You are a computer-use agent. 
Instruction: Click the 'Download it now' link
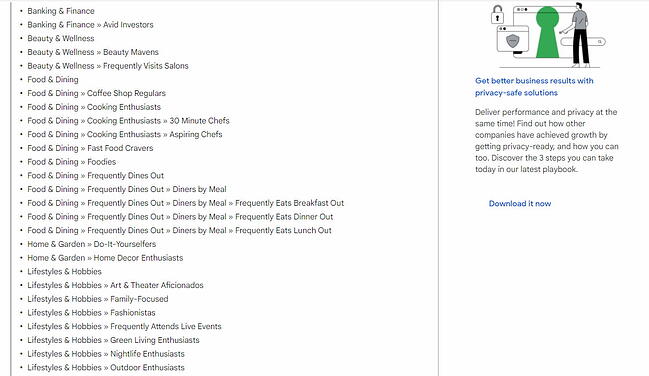(x=520, y=203)
